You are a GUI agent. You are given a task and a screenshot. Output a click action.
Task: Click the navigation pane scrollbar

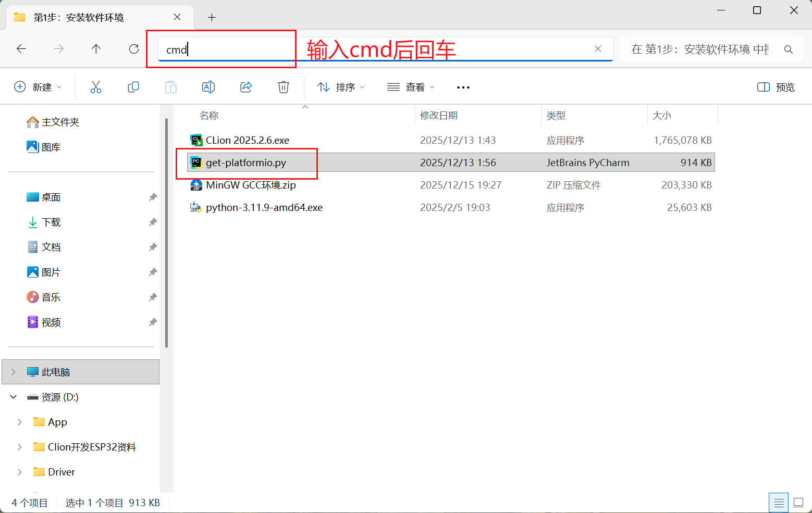coord(166,233)
